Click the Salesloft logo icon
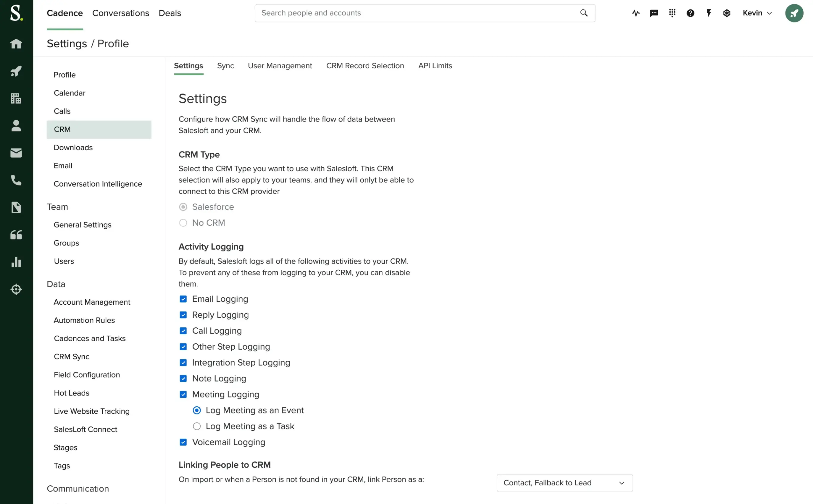 point(16,13)
